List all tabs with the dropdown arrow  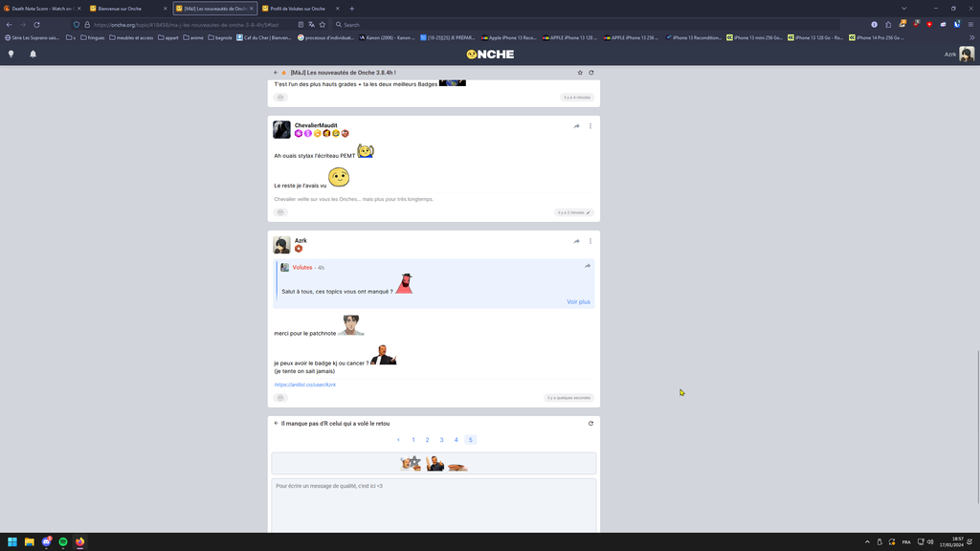(x=903, y=8)
